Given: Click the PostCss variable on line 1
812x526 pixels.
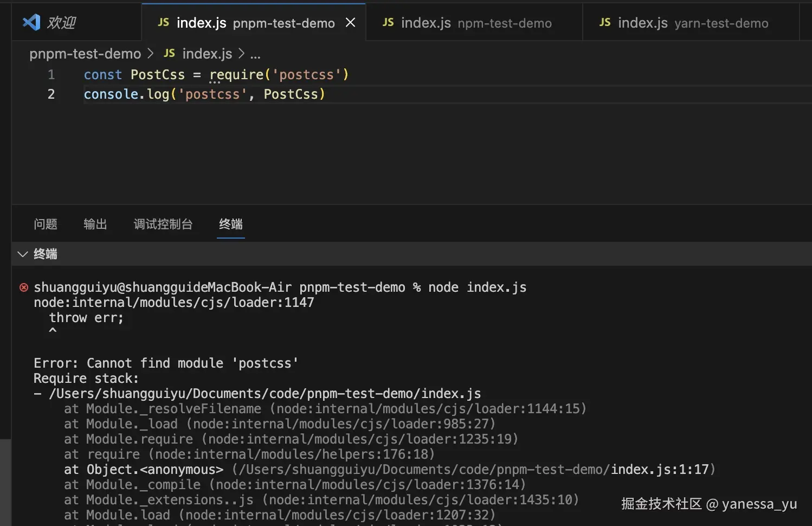Looking at the screenshot, I should pos(158,75).
